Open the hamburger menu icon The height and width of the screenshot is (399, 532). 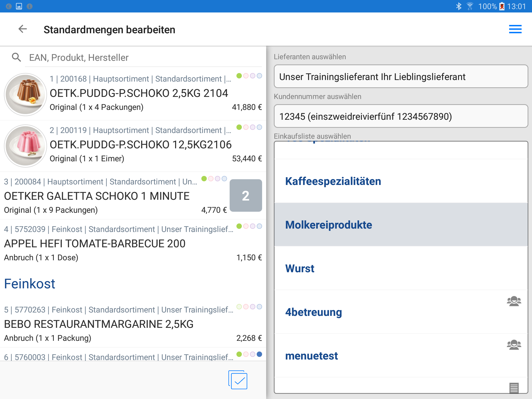515,29
